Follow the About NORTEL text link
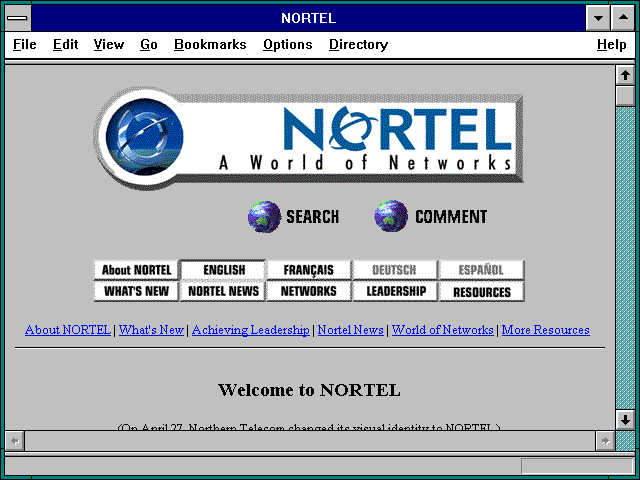 point(68,330)
